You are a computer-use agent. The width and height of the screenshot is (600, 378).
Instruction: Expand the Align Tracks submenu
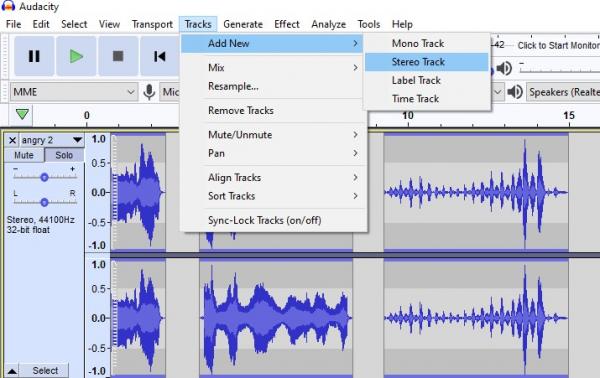click(x=272, y=178)
